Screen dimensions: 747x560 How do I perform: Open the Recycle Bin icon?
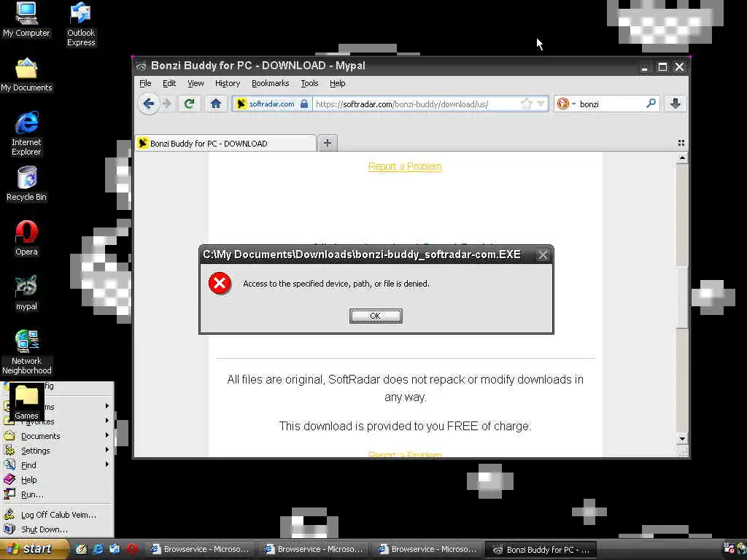click(26, 184)
